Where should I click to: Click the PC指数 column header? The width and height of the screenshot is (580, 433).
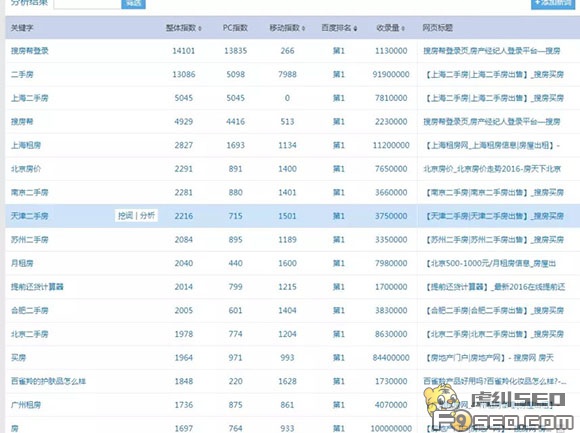(235, 28)
